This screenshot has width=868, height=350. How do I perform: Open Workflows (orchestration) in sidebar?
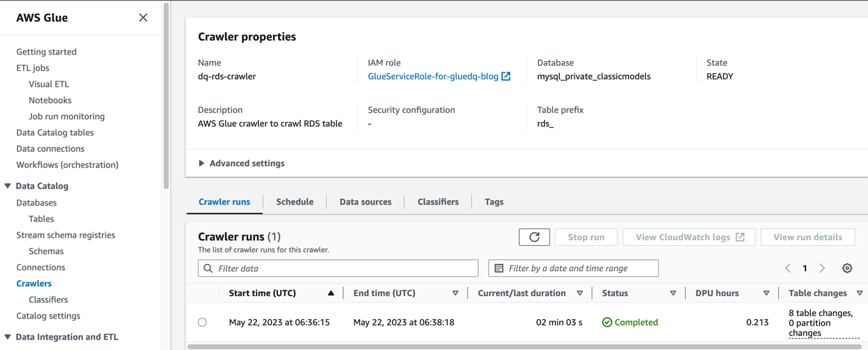click(x=67, y=165)
